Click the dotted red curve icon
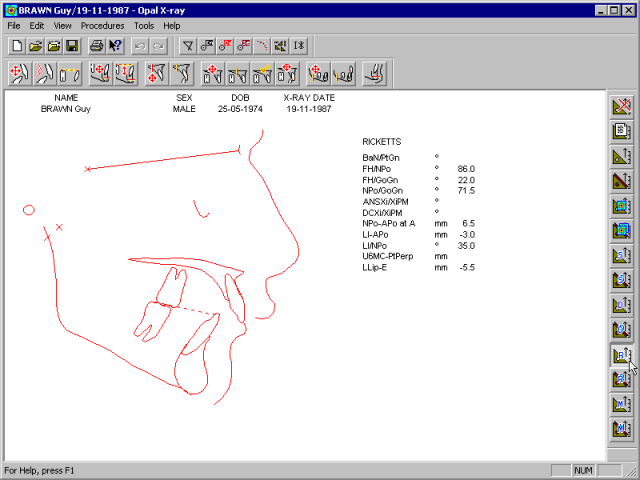The height and width of the screenshot is (480, 640). point(262,46)
